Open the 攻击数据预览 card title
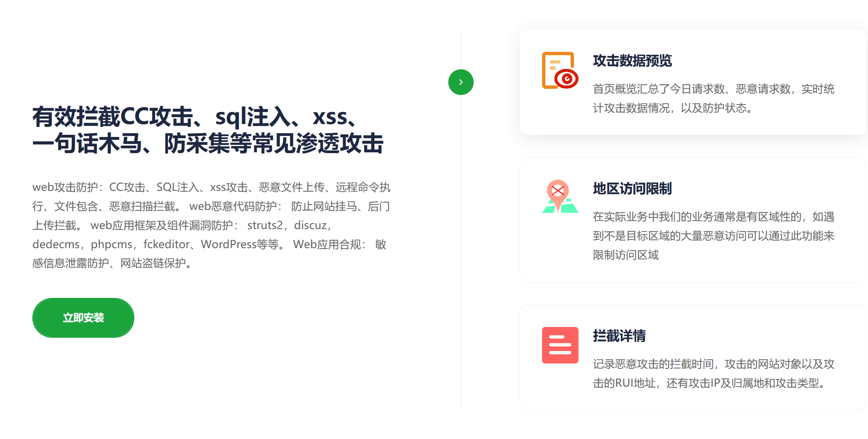The width and height of the screenshot is (868, 439). 632,61
